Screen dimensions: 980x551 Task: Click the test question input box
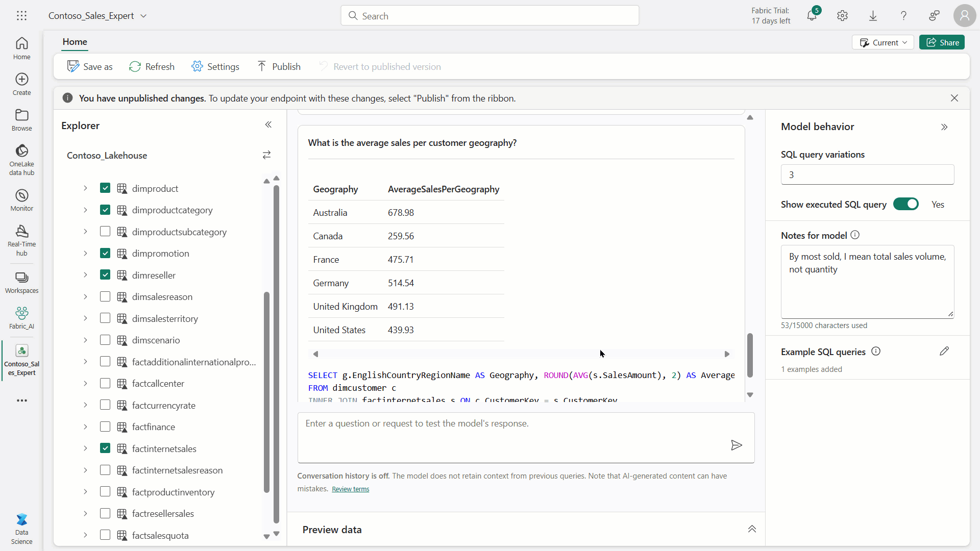(526, 438)
